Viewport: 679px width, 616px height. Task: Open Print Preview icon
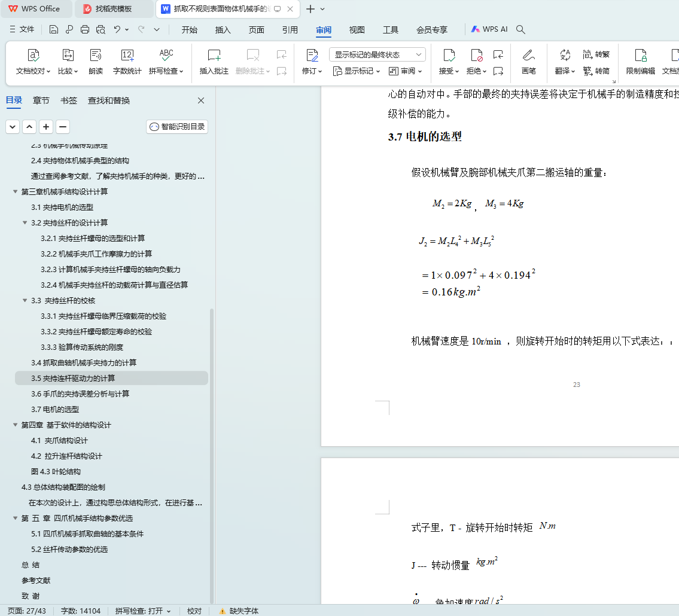pyautogui.click(x=101, y=29)
